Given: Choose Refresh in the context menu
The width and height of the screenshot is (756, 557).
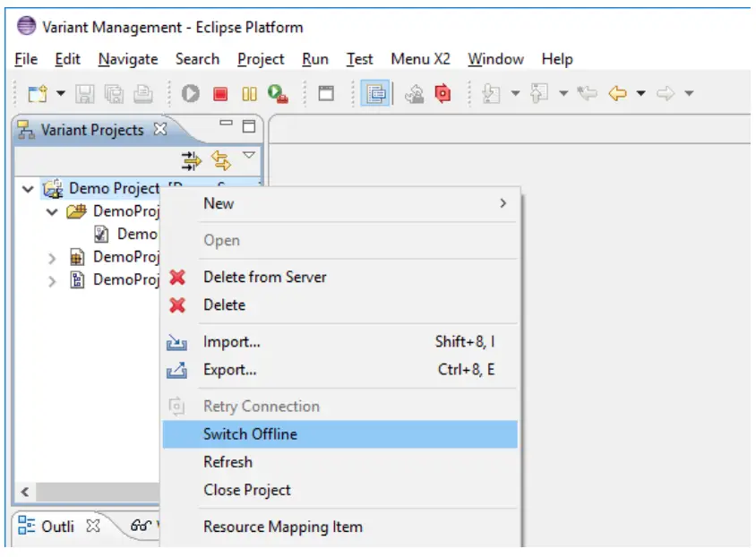Looking at the screenshot, I should (340, 462).
